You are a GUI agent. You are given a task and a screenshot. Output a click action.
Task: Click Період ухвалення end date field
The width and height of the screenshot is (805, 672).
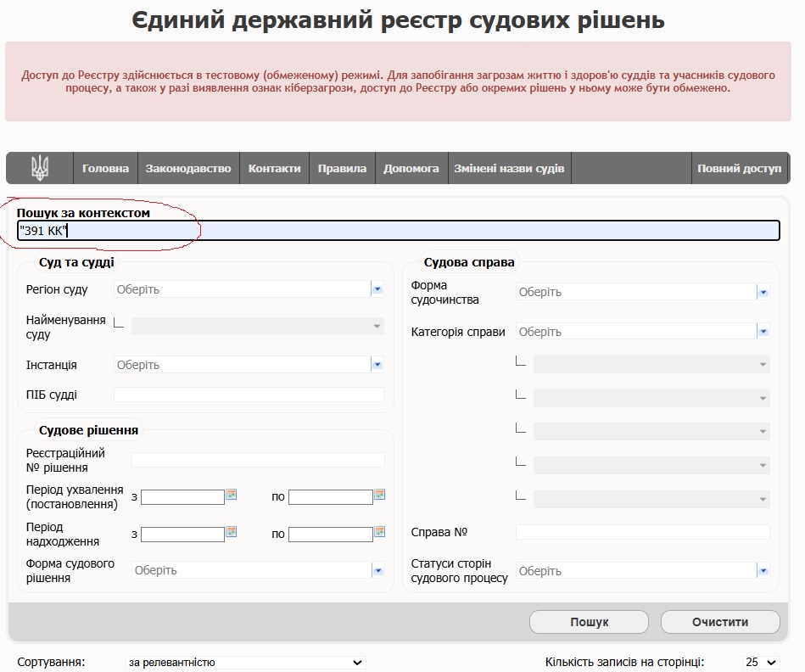[x=331, y=497]
